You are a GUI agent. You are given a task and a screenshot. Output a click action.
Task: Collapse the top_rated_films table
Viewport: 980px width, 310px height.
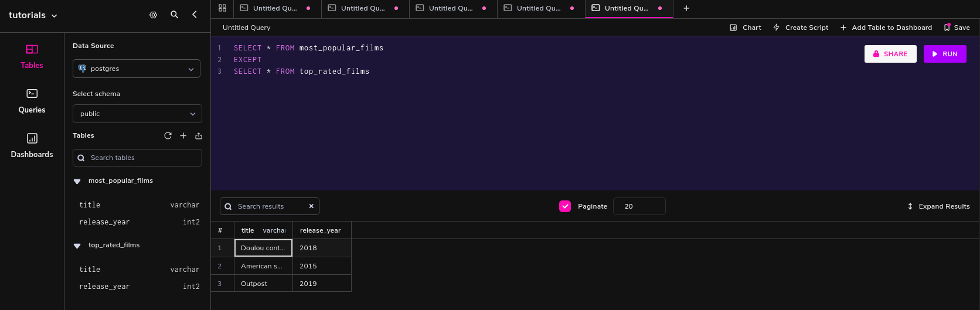(x=77, y=246)
